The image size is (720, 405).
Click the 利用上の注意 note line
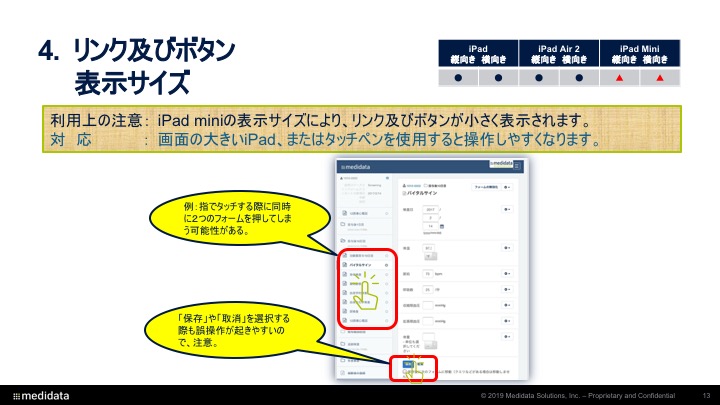pyautogui.click(x=321, y=120)
